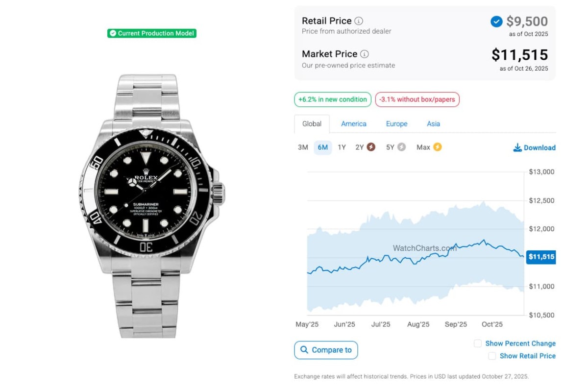Click the blue verified checkmark badge

[x=496, y=22]
